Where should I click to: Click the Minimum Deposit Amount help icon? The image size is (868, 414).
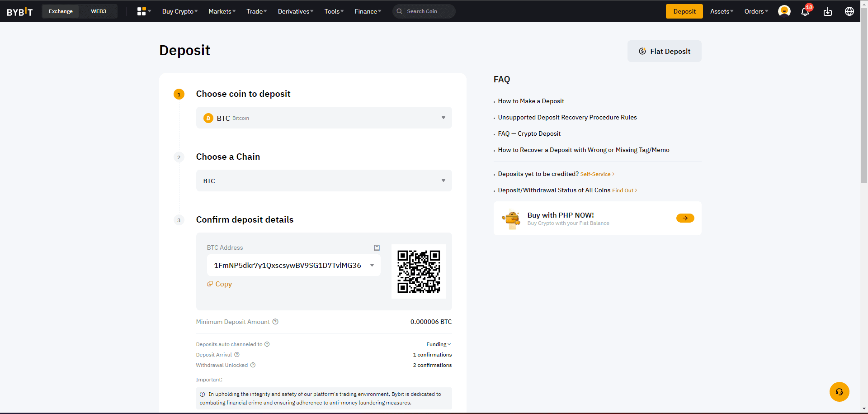(275, 322)
